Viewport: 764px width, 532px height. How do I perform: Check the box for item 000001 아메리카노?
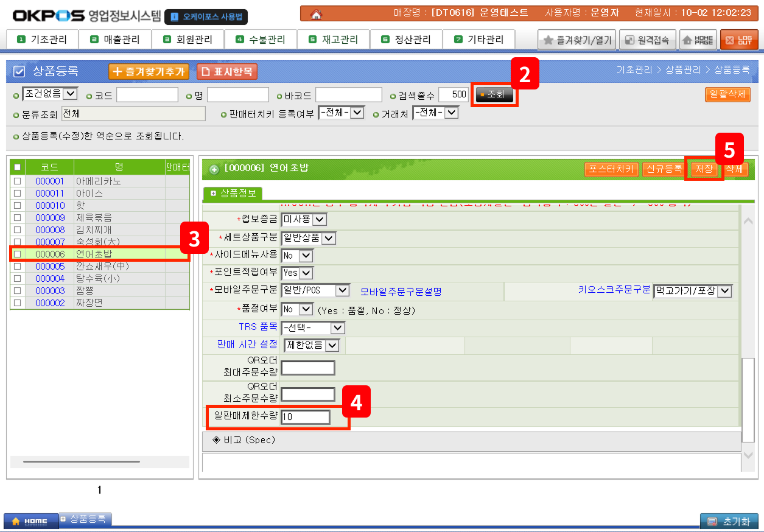click(18, 181)
